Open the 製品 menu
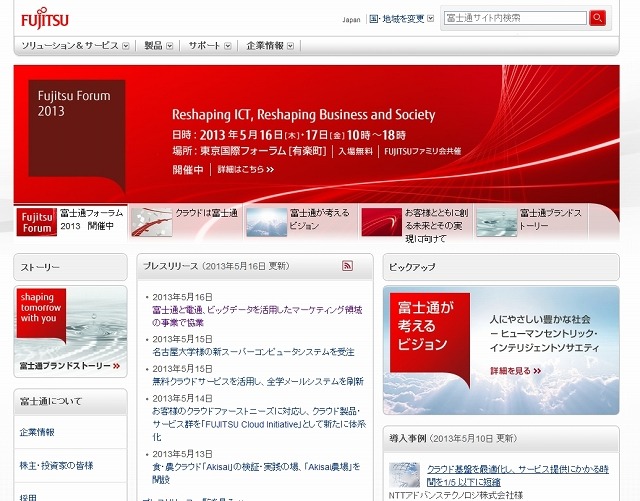The height and width of the screenshot is (501, 640). (x=153, y=46)
